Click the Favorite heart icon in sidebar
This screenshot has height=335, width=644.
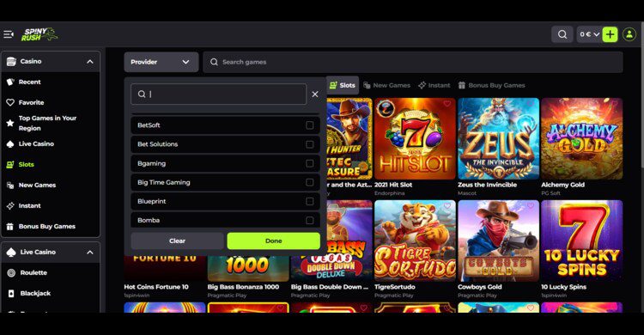pos(10,103)
